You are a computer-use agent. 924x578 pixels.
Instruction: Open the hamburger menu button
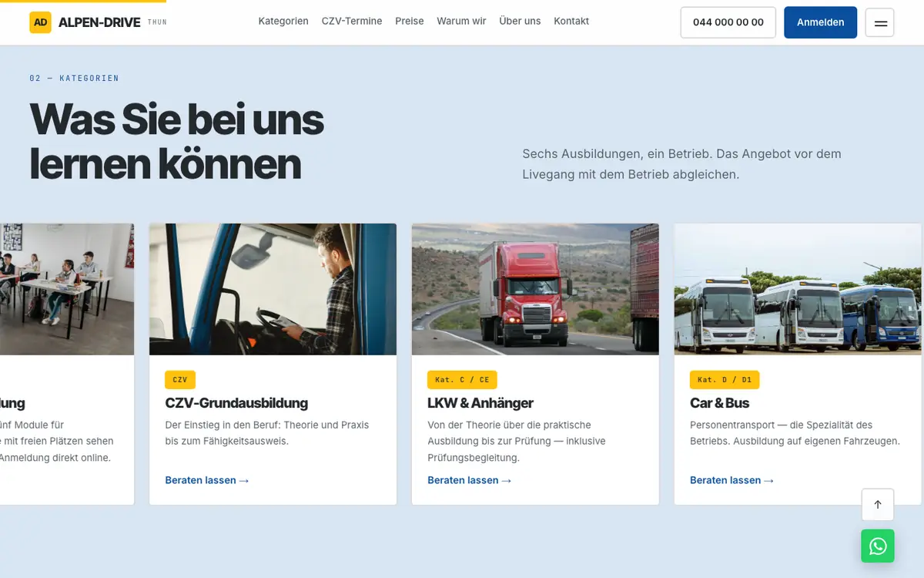coord(880,22)
